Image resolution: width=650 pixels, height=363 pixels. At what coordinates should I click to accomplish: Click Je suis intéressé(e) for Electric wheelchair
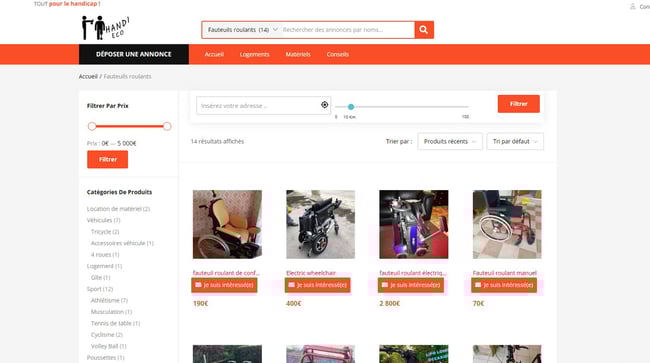point(318,285)
